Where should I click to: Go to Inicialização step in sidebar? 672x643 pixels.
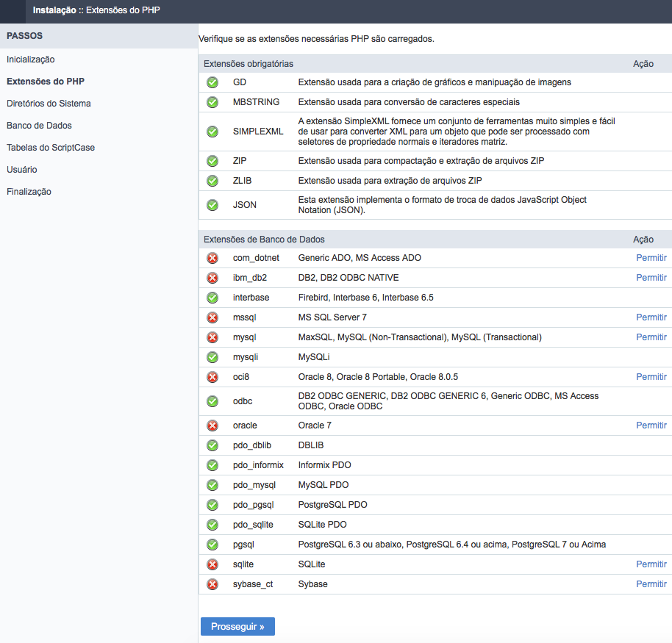[31, 60]
